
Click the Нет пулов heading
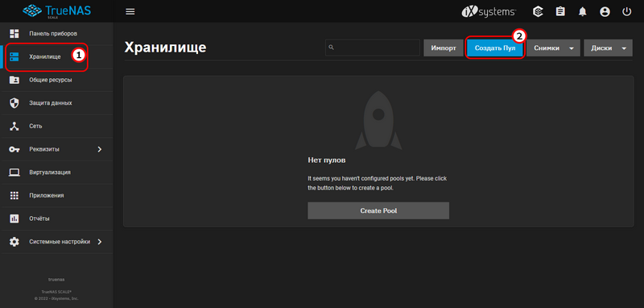pos(327,160)
